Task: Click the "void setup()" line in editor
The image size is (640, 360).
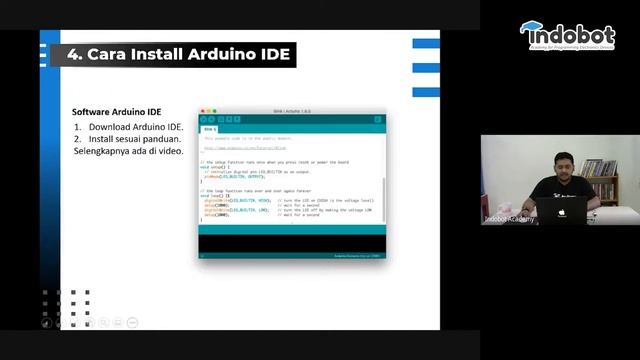Action: 215,167
